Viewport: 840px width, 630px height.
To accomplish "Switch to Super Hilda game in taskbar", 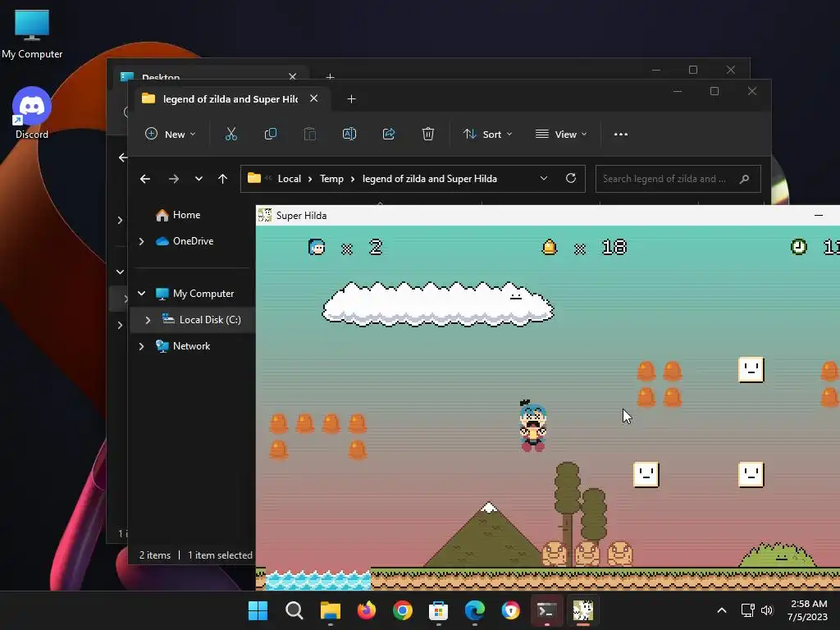I will [x=583, y=610].
